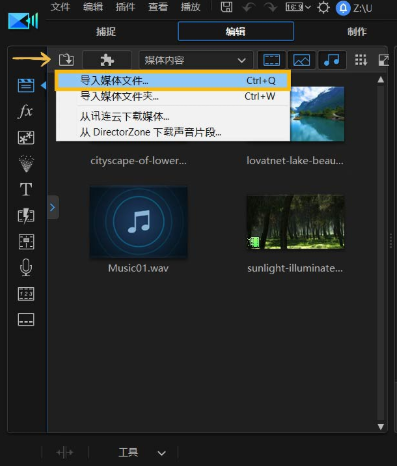Click the Music01.wav file name
This screenshot has width=397, height=466.
click(x=138, y=268)
